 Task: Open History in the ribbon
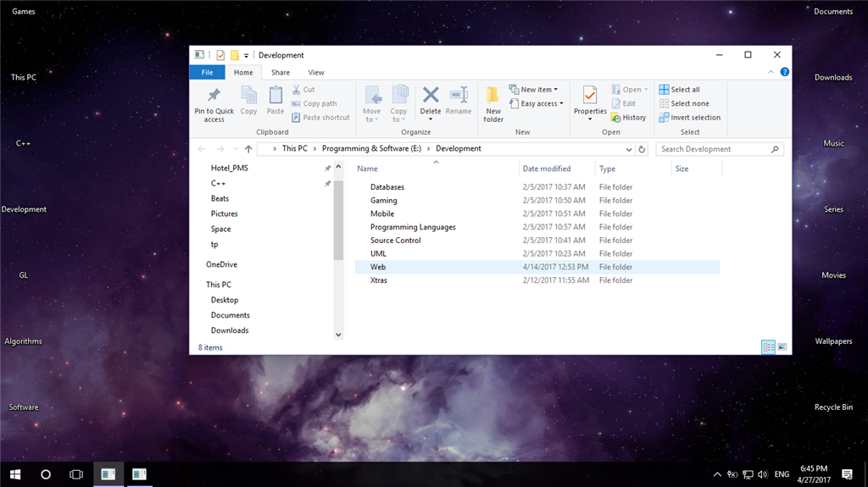pyautogui.click(x=628, y=118)
